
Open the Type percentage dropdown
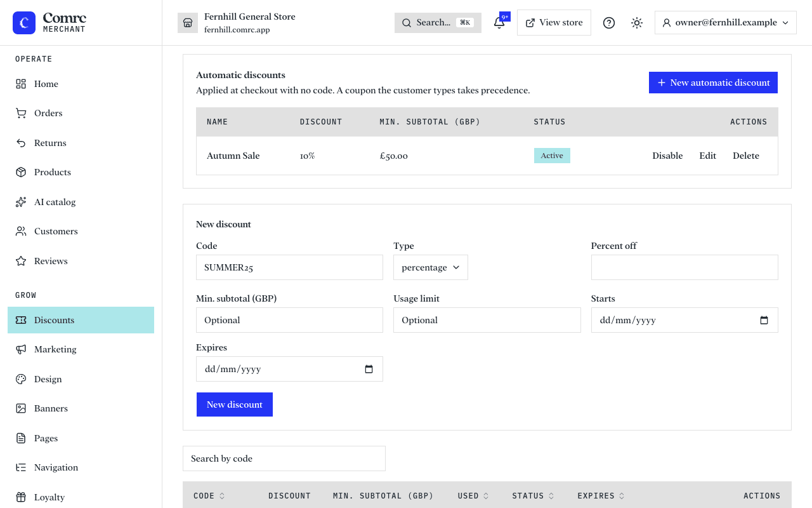[431, 267]
